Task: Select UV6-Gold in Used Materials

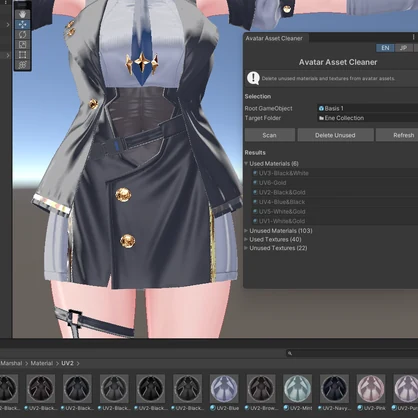Action: click(x=334, y=183)
